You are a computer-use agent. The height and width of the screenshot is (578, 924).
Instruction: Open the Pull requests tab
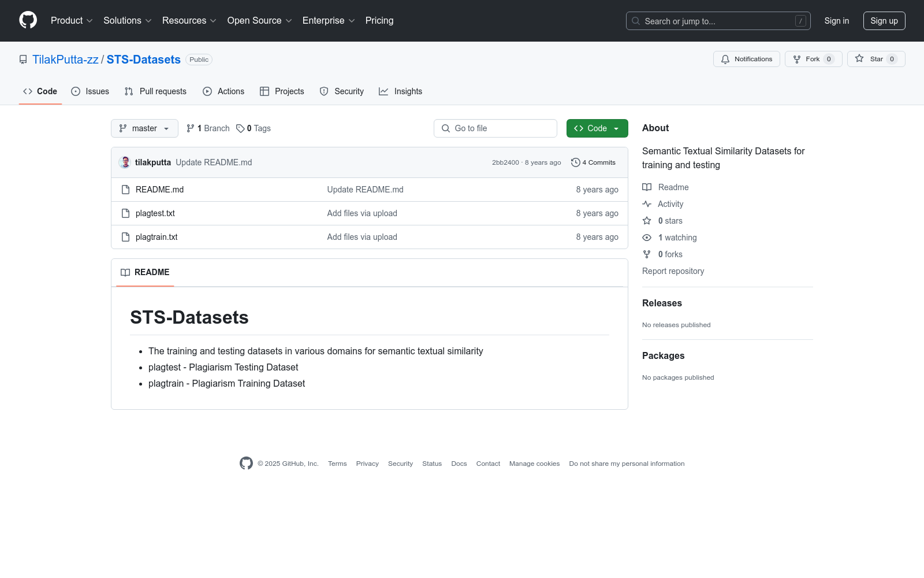(x=155, y=91)
